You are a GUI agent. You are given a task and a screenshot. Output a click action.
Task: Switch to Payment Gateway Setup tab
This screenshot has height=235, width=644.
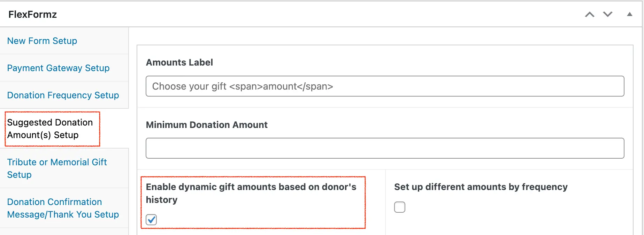click(x=58, y=68)
